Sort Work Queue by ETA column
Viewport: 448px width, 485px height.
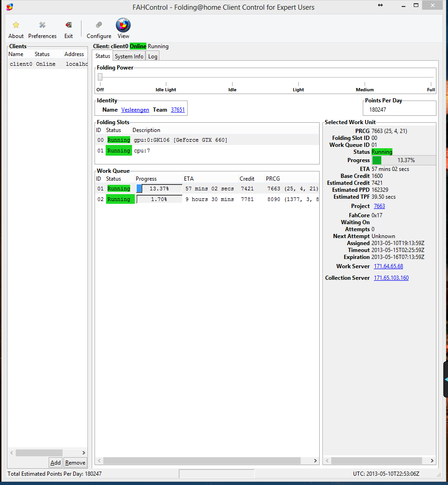click(x=210, y=179)
